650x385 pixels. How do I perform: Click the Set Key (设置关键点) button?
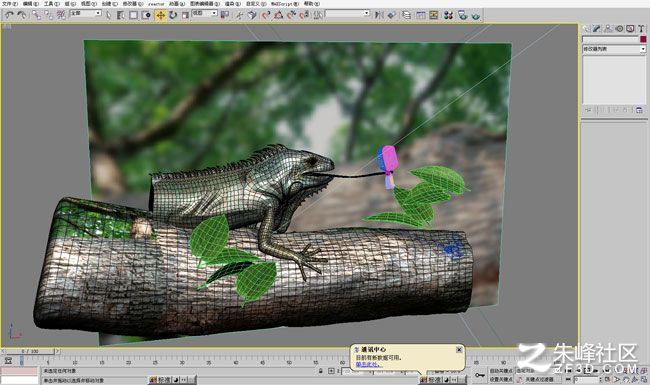click(x=501, y=379)
